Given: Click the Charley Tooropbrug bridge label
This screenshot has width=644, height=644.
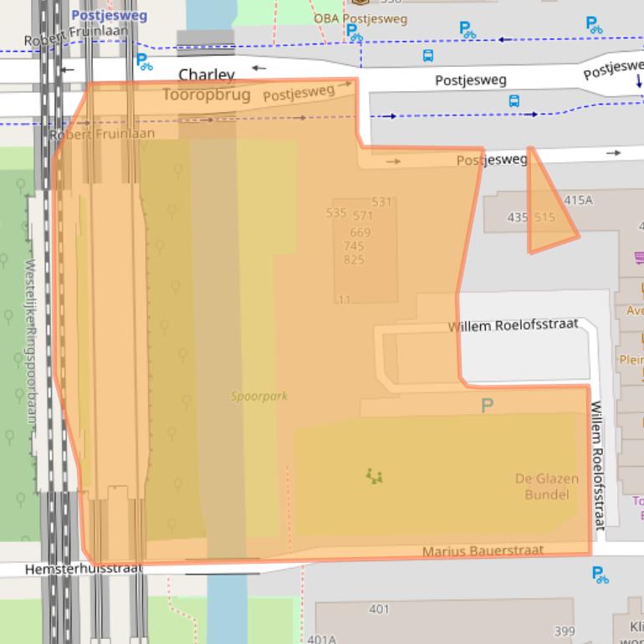Looking at the screenshot, I should 206,85.
